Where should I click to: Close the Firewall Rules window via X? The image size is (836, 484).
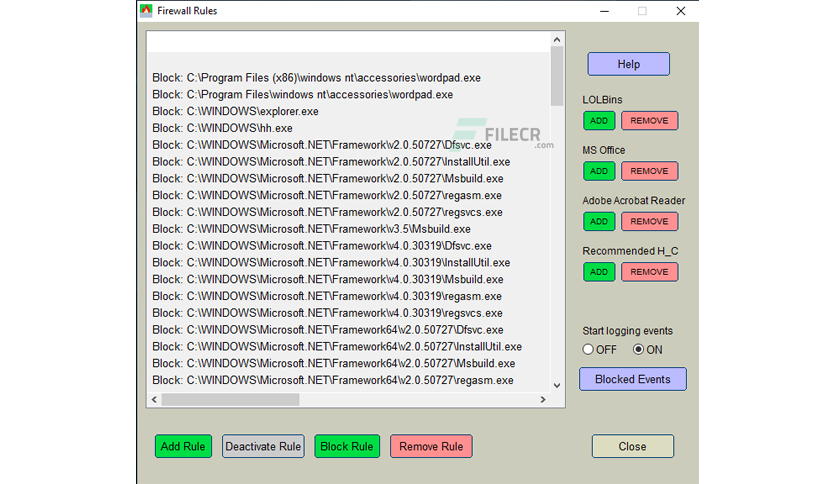tap(680, 11)
